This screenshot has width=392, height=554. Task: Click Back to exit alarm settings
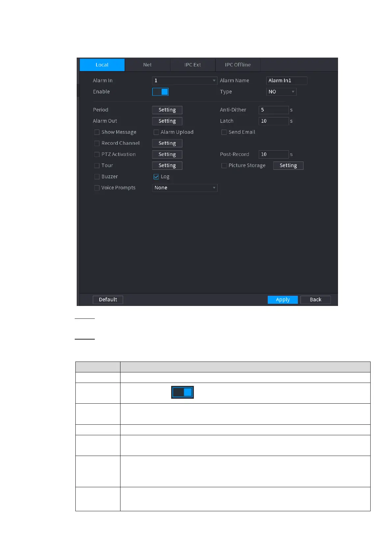pos(316,300)
